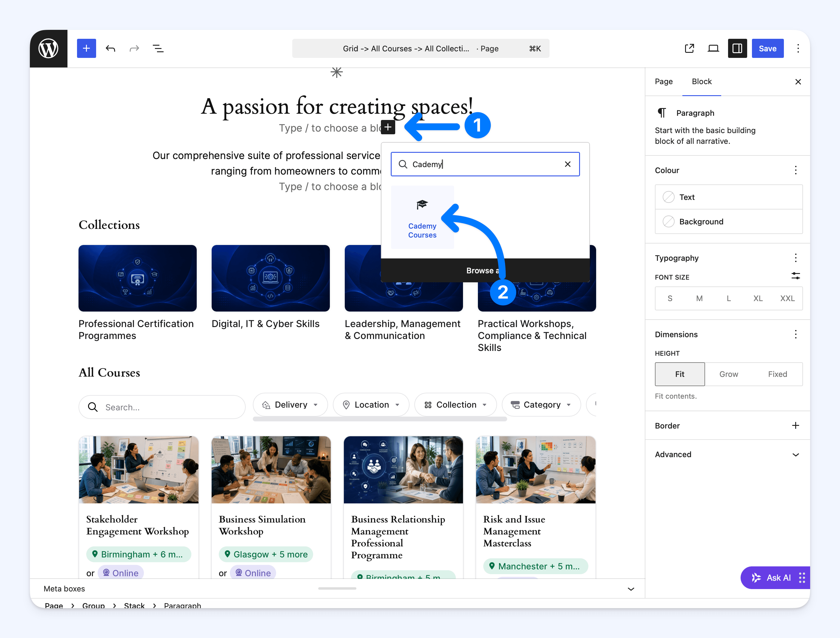Switch to the Block tab

click(x=702, y=82)
